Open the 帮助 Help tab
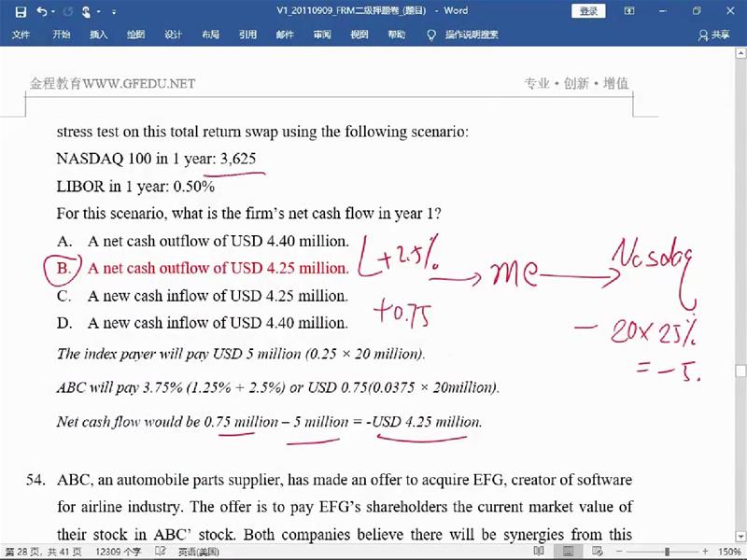The height and width of the screenshot is (560, 747). tap(396, 35)
